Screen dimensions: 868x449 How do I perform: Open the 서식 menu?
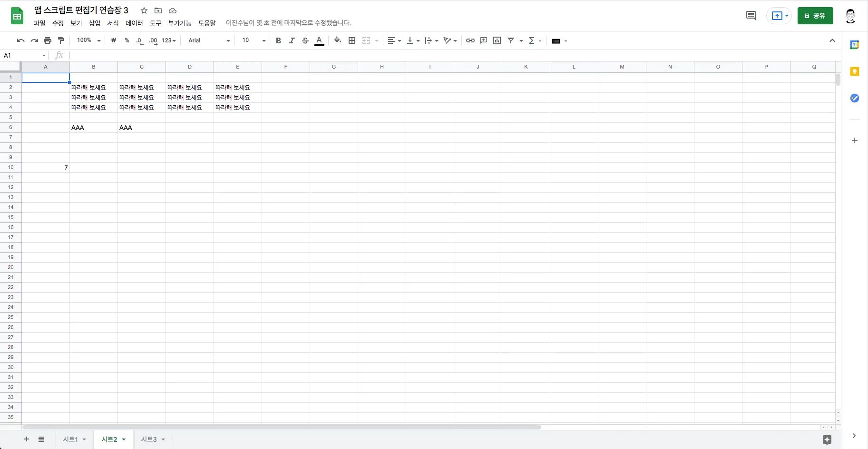(x=113, y=23)
